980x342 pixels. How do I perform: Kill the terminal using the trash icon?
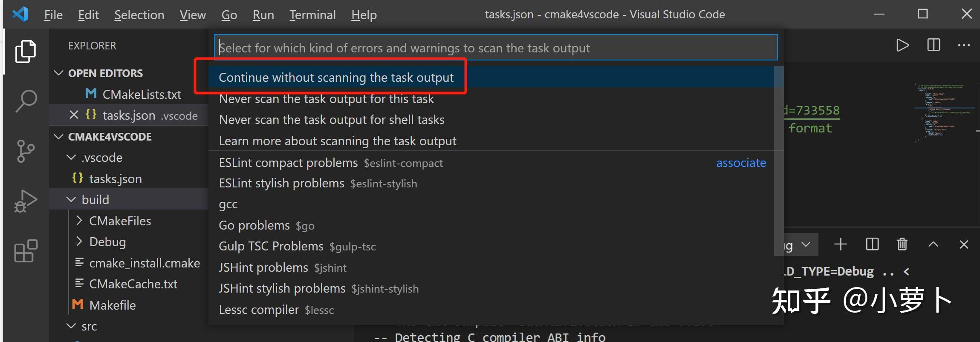902,244
